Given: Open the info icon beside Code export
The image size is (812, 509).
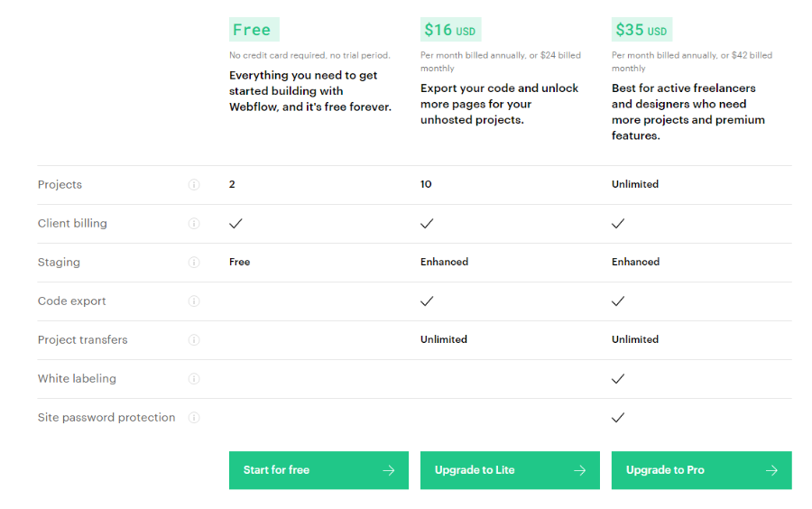Looking at the screenshot, I should click(x=194, y=301).
